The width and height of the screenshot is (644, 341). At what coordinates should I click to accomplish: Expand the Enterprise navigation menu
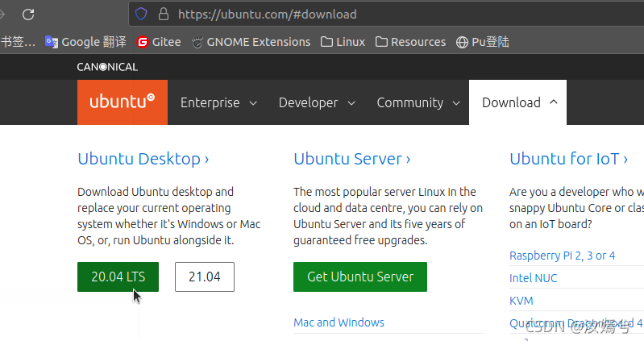coord(218,102)
